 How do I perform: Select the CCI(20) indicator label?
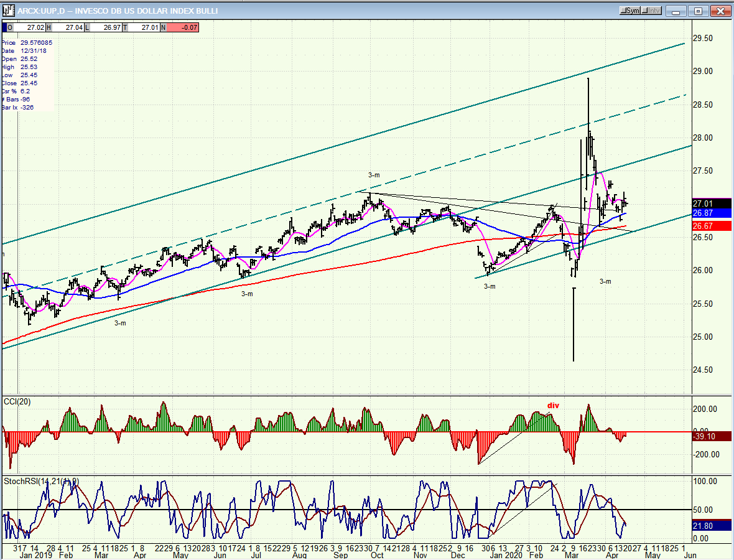17,401
